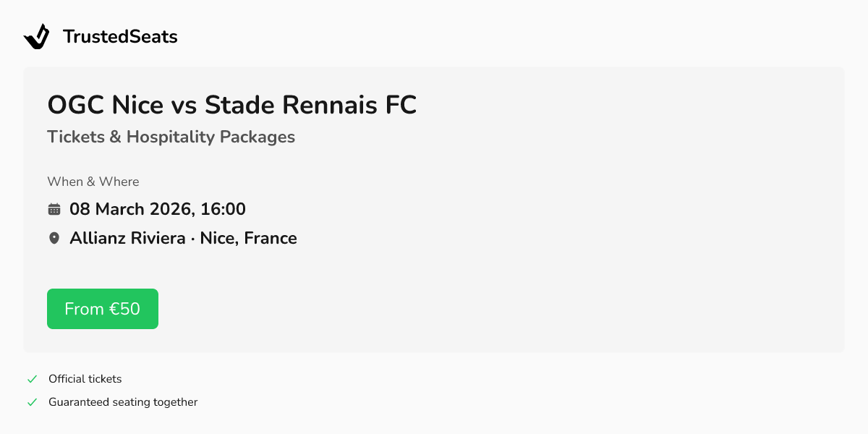Click the green check beside Guaranteed seating together
This screenshot has height=434, width=868.
pyautogui.click(x=32, y=401)
